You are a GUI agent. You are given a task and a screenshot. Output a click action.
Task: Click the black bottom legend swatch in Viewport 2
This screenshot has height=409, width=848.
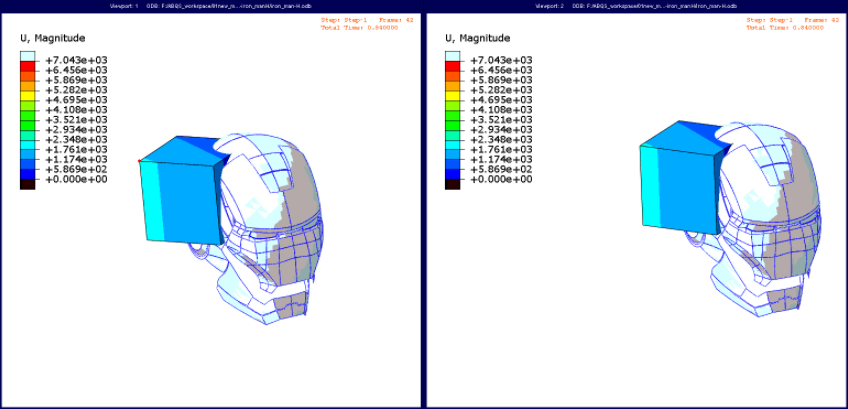453,184
